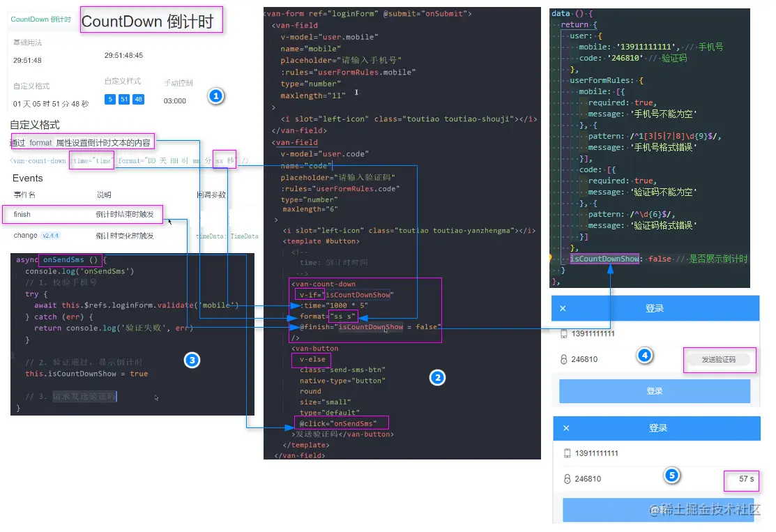Viewport: 776px width, 532px height.
Task: Click the 29:51:48:45 millisecond countdown
Action: (123, 55)
